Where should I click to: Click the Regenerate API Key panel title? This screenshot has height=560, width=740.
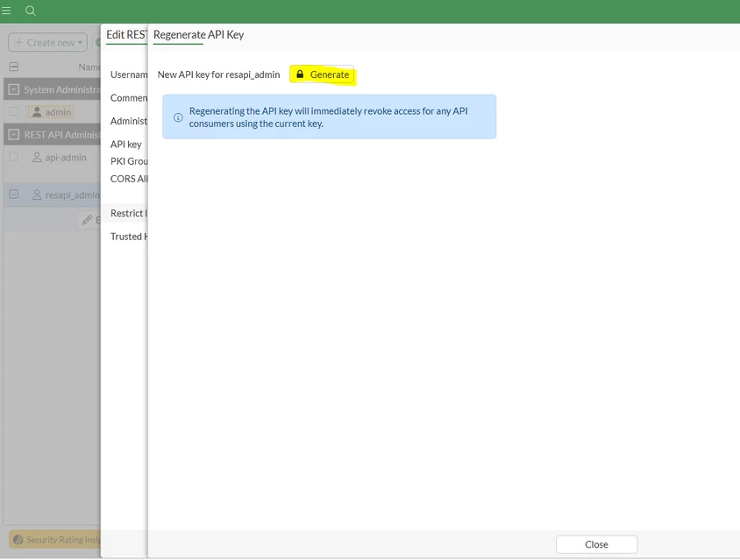point(198,34)
